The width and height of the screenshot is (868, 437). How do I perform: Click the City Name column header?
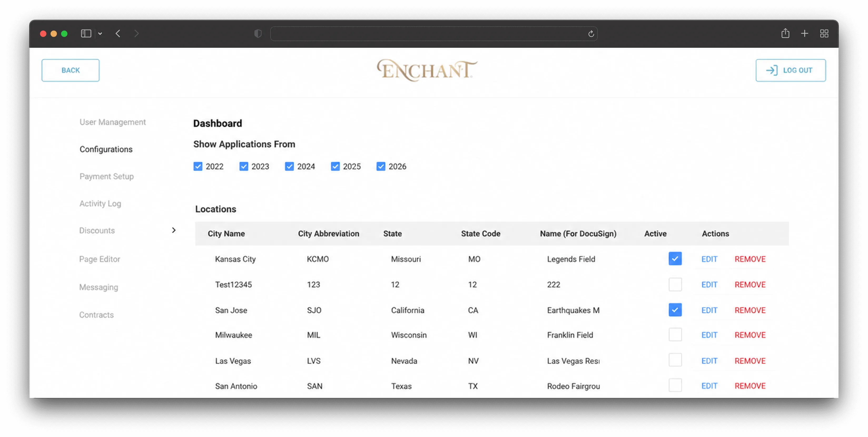(226, 233)
